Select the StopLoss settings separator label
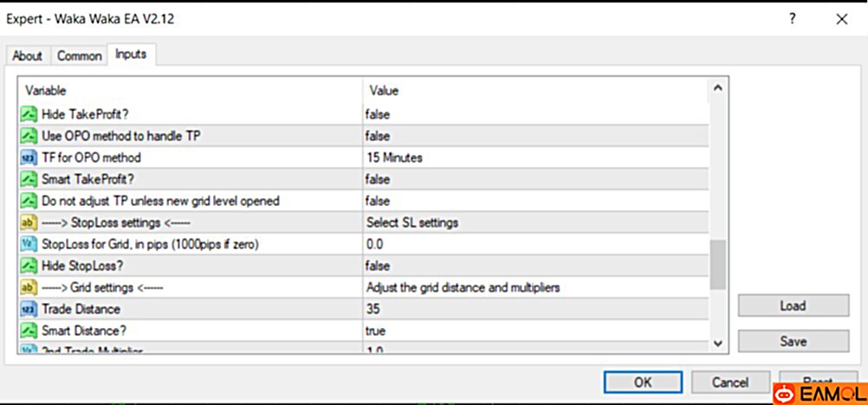The height and width of the screenshot is (405, 868). coord(116,222)
